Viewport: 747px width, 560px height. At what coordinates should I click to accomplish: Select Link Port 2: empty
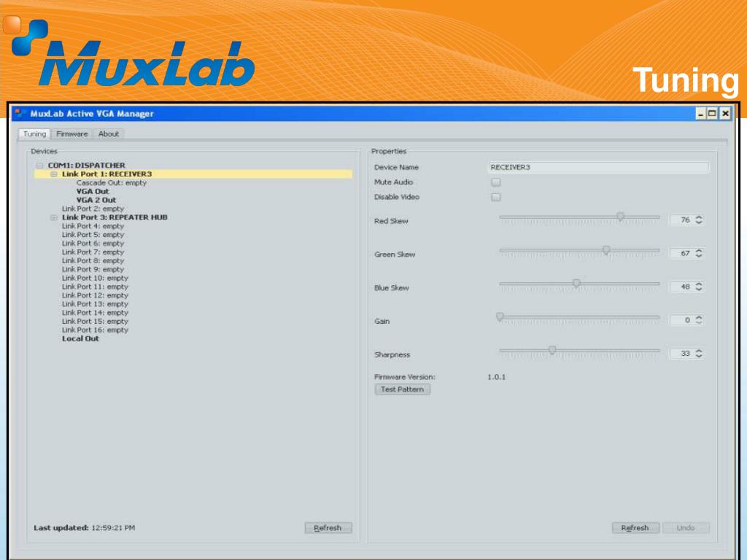(93, 209)
